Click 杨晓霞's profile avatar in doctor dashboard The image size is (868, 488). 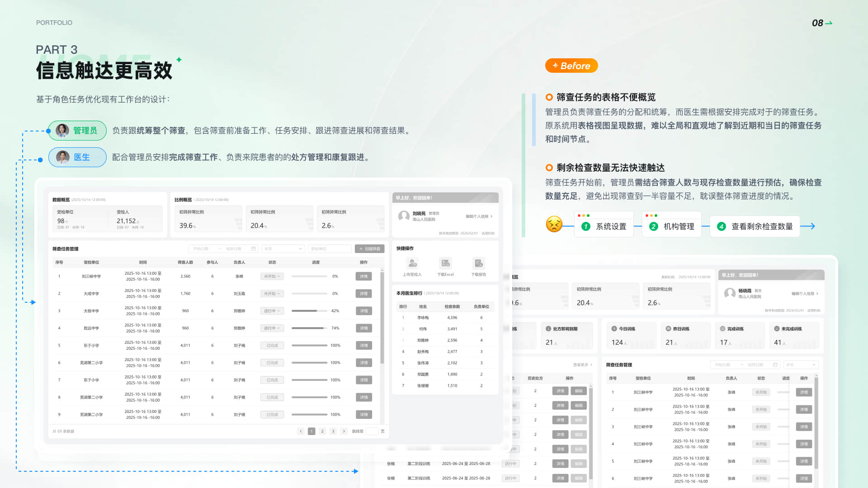pos(730,293)
